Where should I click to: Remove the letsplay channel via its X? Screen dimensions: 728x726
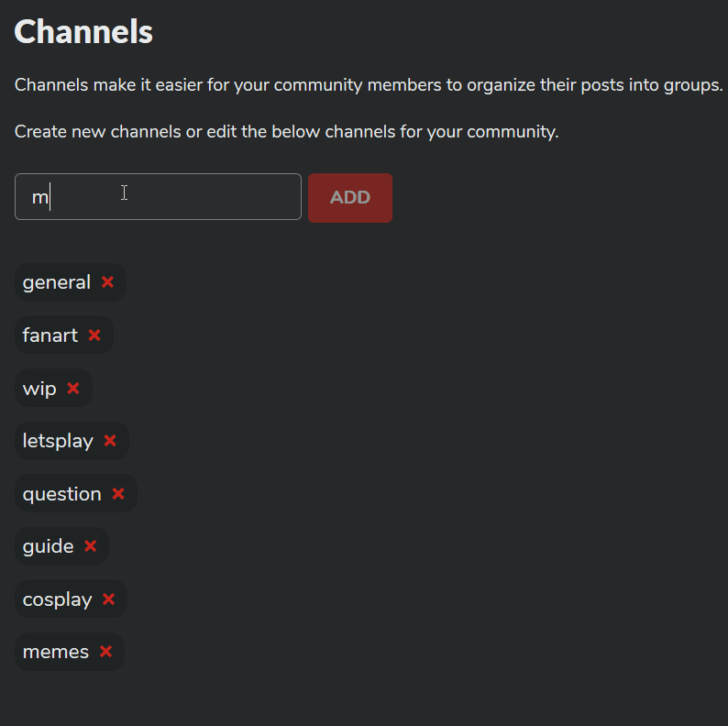pos(110,441)
